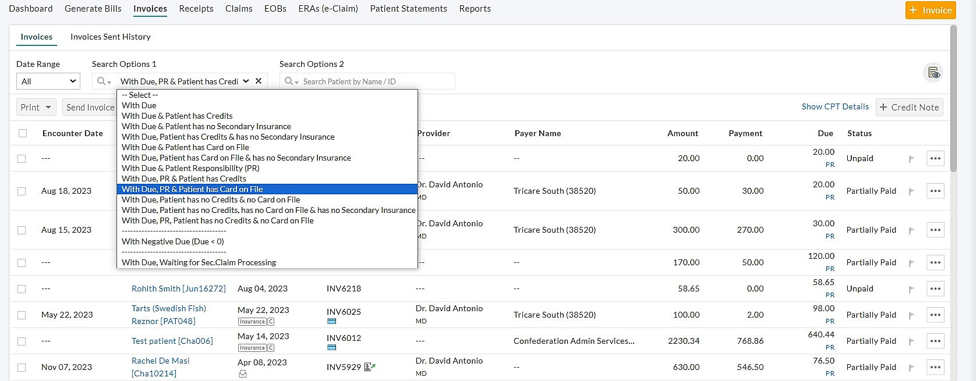Click the card icon under INV6025
Image resolution: width=980 pixels, height=381 pixels.
click(331, 321)
